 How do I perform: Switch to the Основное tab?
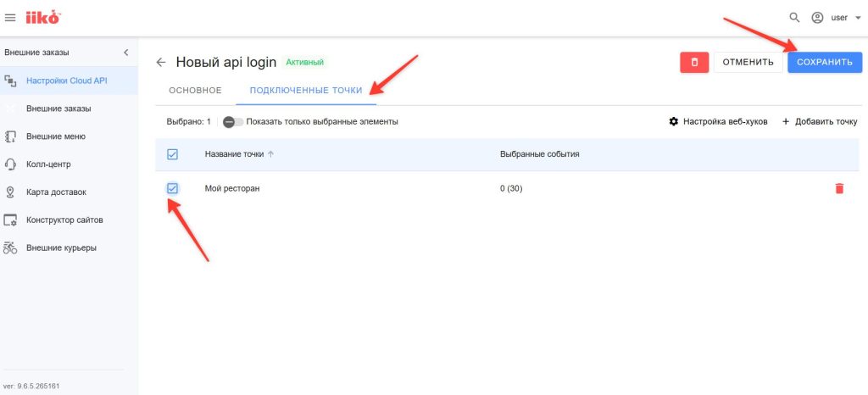[x=195, y=90]
